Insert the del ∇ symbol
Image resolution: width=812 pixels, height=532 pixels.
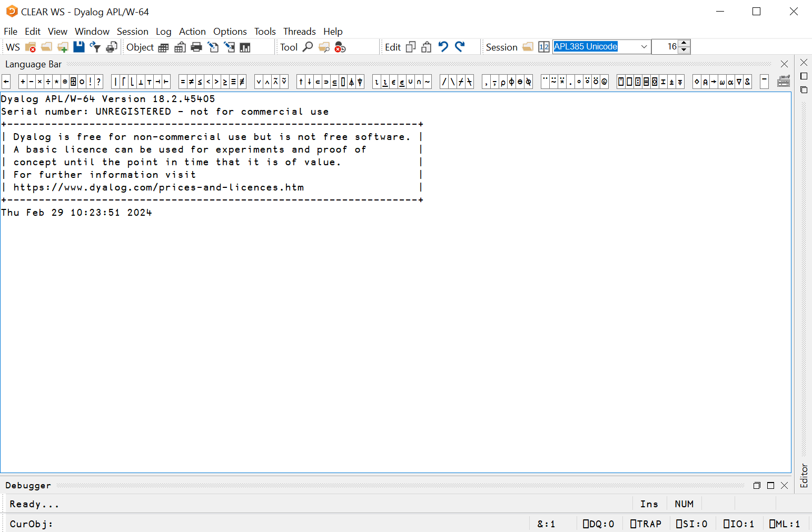point(739,82)
